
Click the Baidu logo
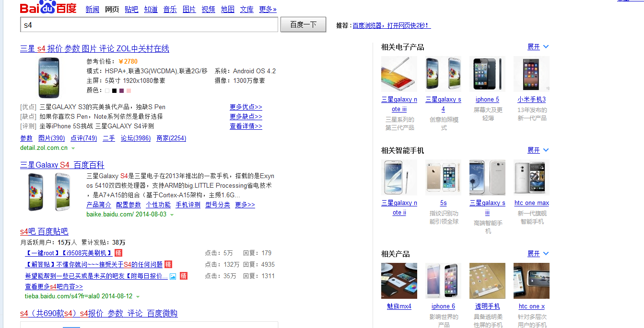coord(48,7)
